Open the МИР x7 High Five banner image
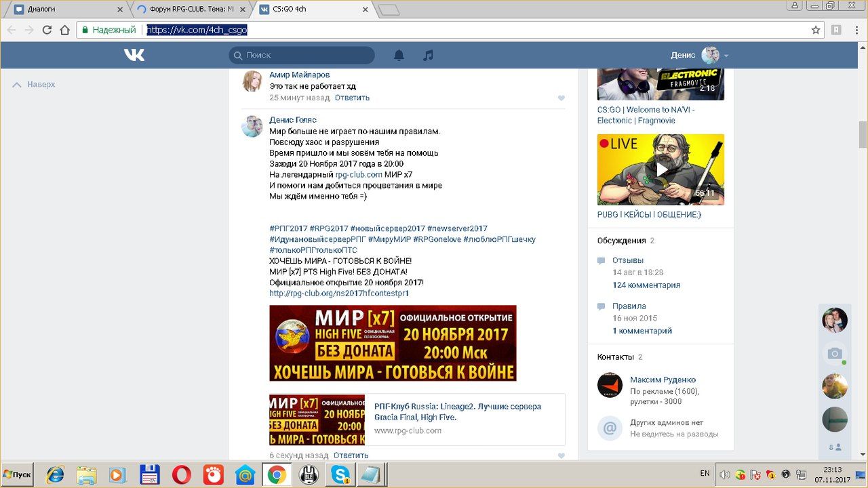Image resolution: width=868 pixels, height=488 pixels. click(393, 343)
